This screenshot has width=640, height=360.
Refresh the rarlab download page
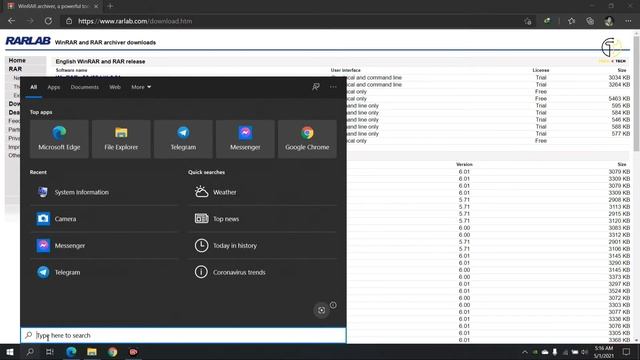48,21
